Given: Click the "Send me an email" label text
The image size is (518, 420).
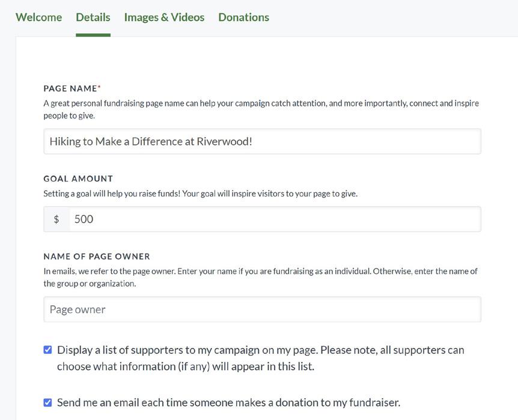Looking at the screenshot, I should coord(228,403).
